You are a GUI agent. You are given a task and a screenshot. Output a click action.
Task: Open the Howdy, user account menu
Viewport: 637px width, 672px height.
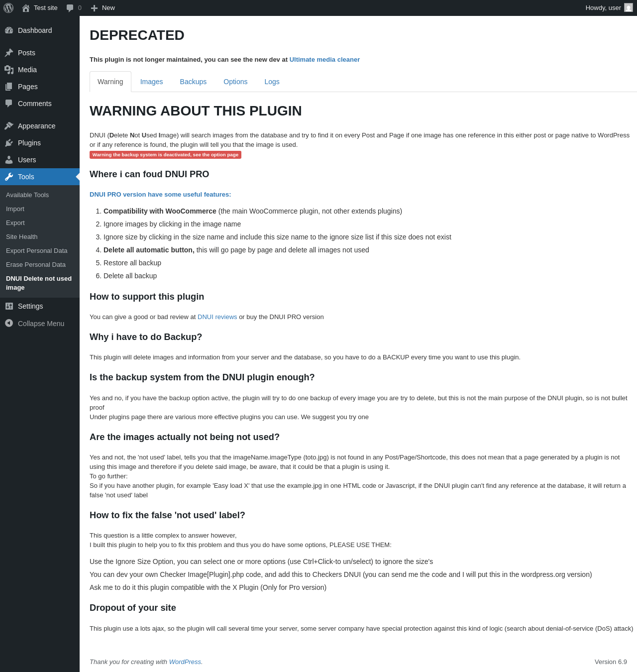tap(609, 8)
